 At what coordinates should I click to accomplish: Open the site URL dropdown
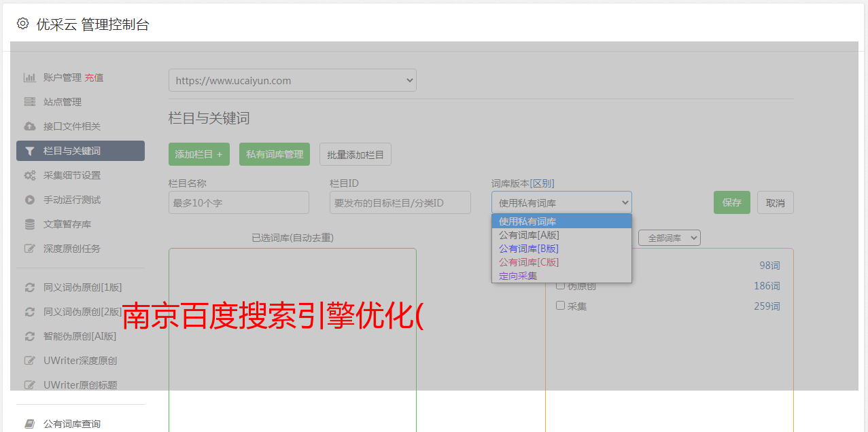click(x=292, y=80)
